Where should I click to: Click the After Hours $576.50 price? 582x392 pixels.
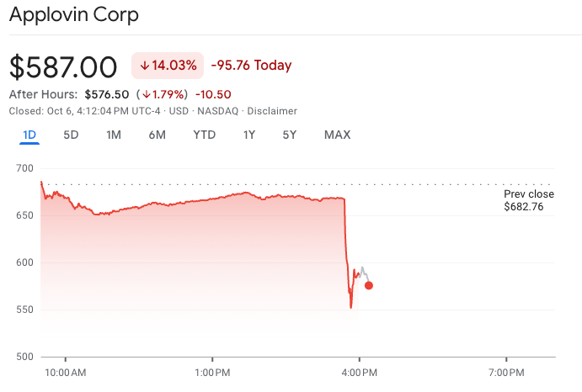[x=107, y=94]
